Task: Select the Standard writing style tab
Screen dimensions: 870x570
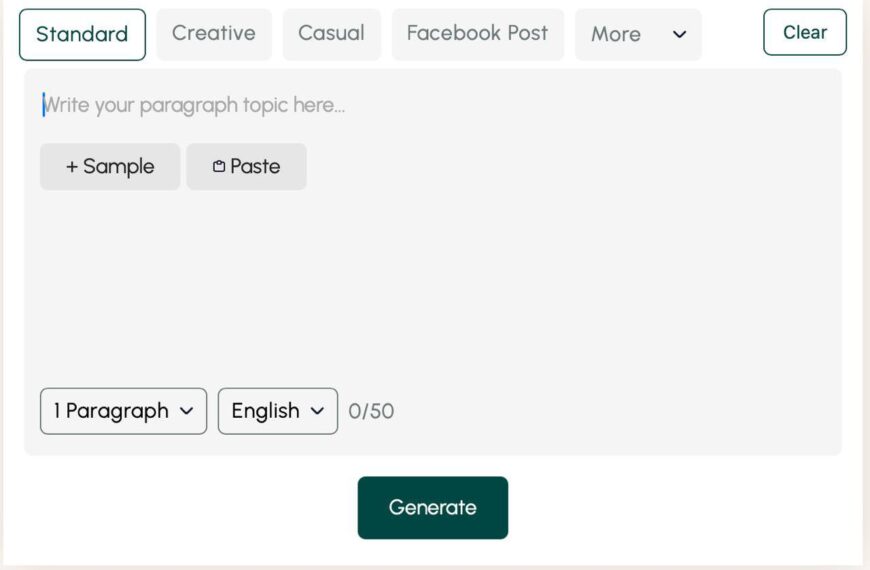Action: click(82, 34)
